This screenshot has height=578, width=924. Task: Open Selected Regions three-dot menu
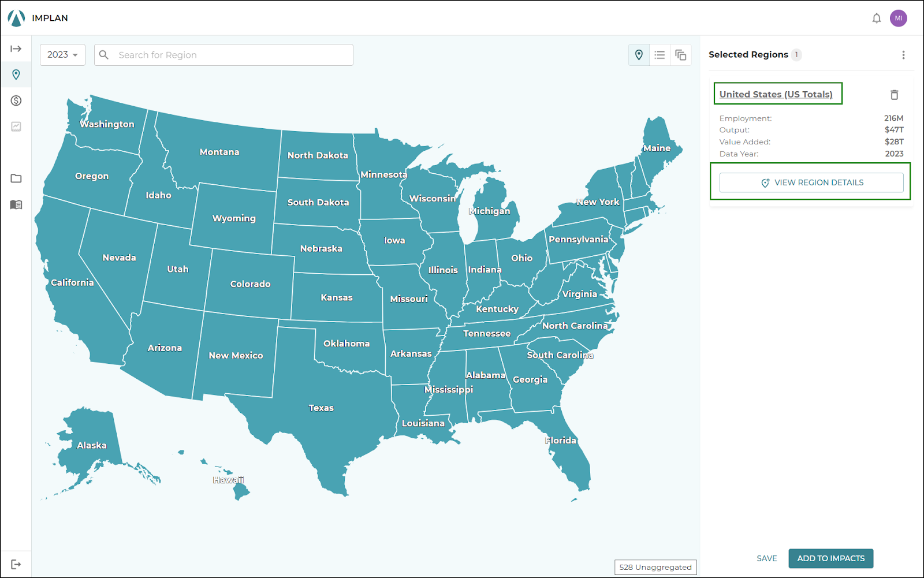point(903,55)
